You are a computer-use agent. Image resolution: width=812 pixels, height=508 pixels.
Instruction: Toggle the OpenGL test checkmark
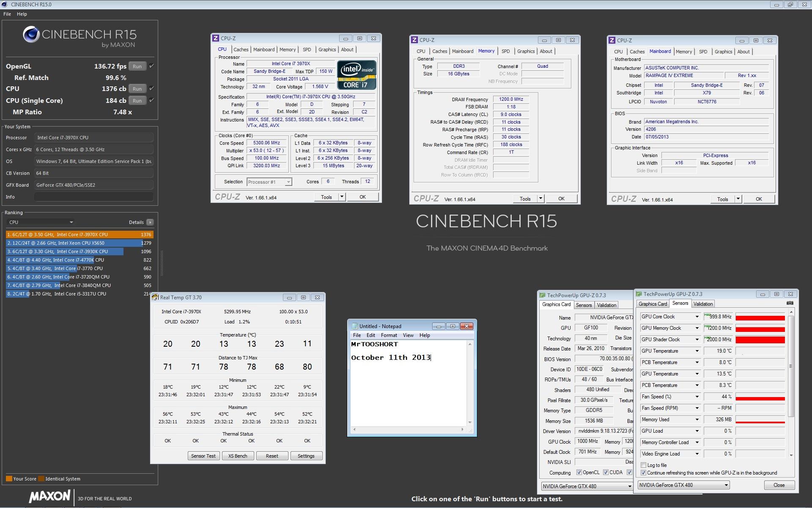pos(151,66)
